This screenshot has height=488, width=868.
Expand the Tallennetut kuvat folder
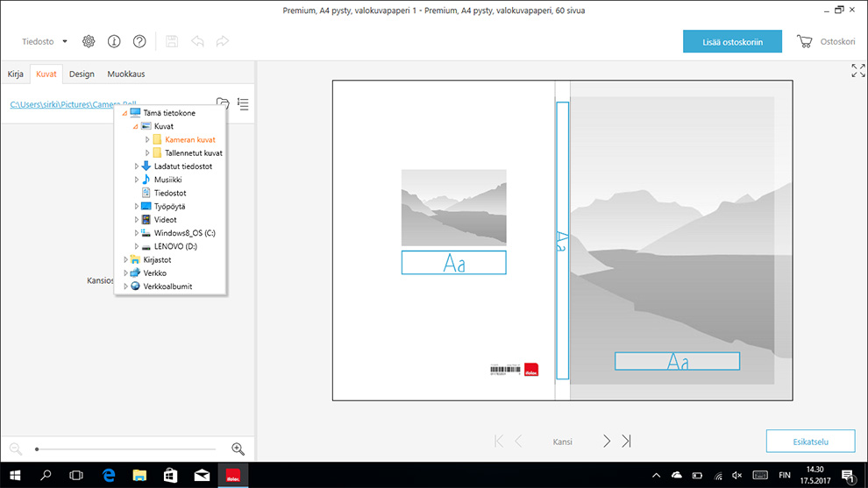click(147, 152)
